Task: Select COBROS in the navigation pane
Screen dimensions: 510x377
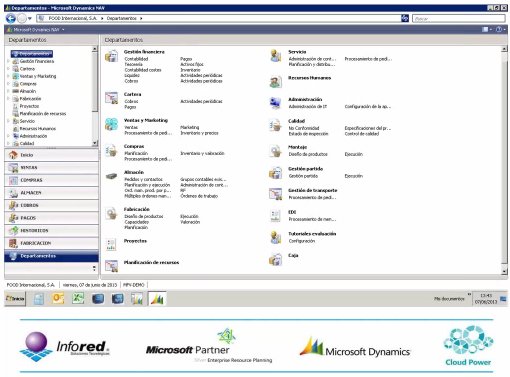Action: click(51, 205)
